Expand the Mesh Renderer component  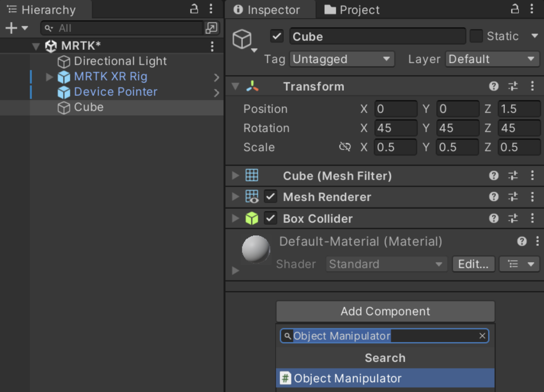235,197
